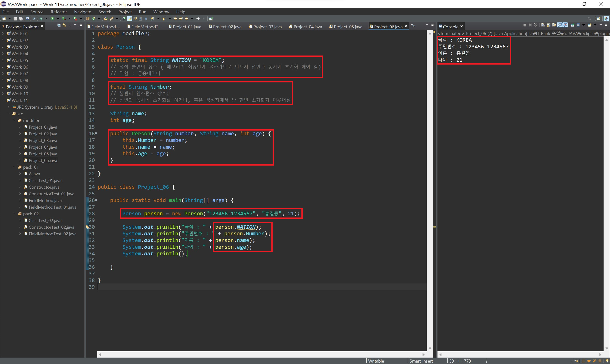Toggle Mark Occurrences highlighter button
This screenshot has height=364, width=610.
point(129,19)
